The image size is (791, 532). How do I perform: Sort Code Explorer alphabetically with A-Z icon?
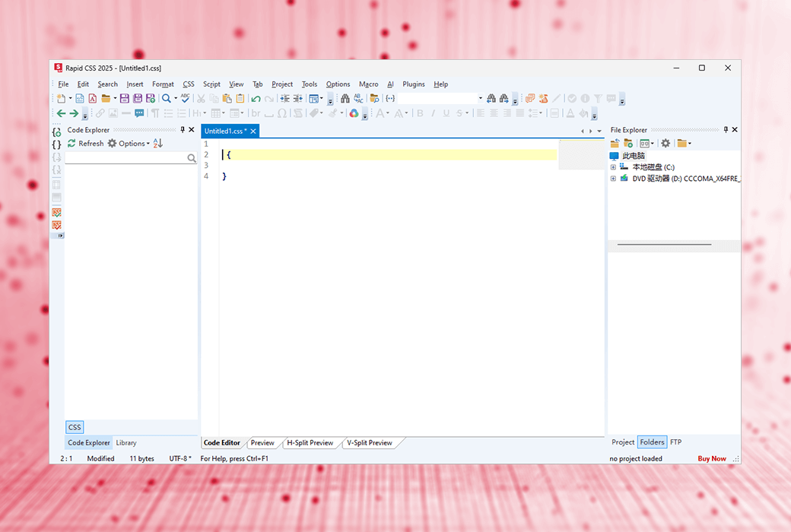point(158,143)
